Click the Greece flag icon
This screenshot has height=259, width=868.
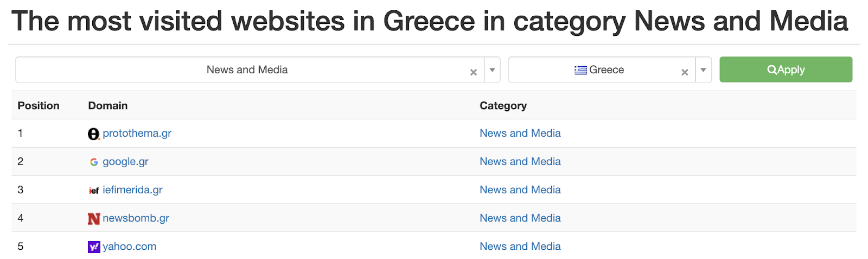pyautogui.click(x=580, y=70)
